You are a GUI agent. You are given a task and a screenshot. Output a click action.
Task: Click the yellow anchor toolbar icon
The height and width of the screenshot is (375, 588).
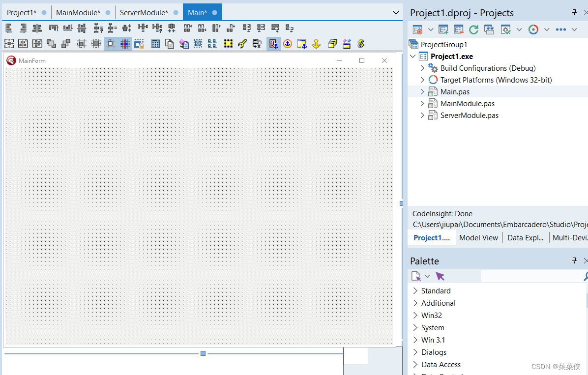click(x=316, y=44)
